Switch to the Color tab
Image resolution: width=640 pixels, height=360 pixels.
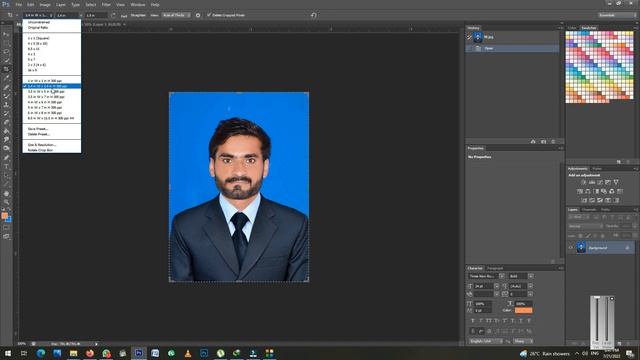[572, 28]
